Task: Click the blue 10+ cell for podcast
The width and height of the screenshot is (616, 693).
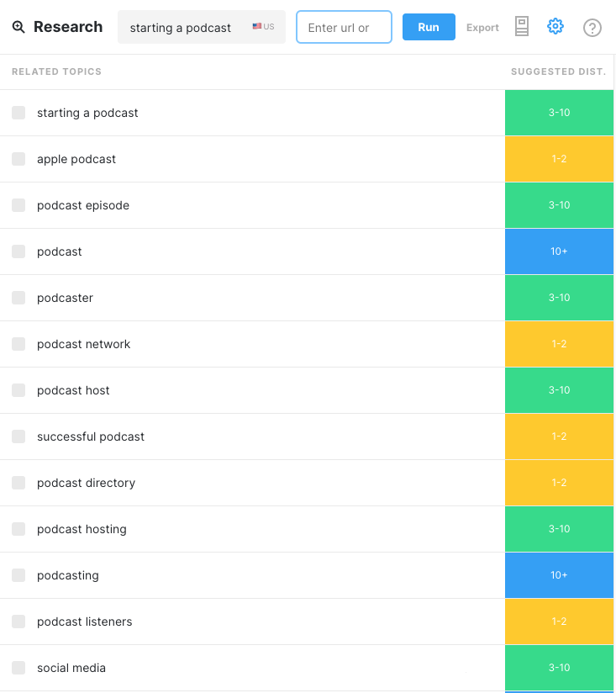Action: (x=559, y=251)
